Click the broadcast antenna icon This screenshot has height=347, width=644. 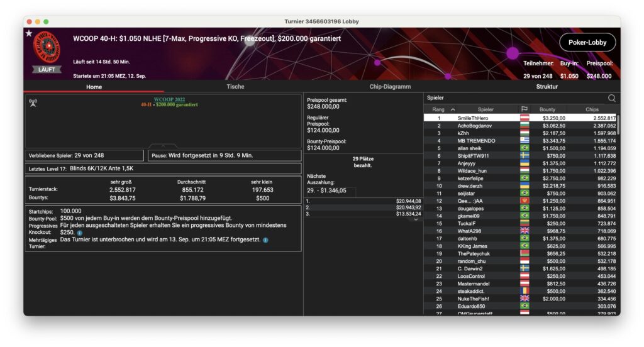click(33, 102)
